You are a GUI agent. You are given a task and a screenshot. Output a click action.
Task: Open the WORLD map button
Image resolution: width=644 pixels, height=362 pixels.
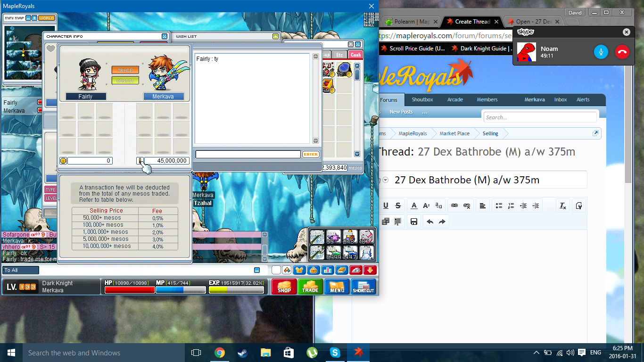47,18
